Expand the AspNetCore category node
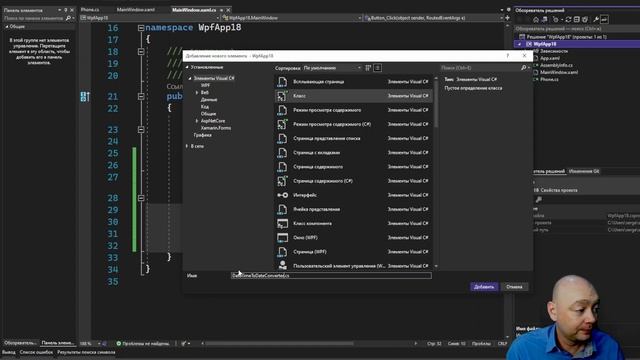The image size is (640, 360). [x=197, y=121]
